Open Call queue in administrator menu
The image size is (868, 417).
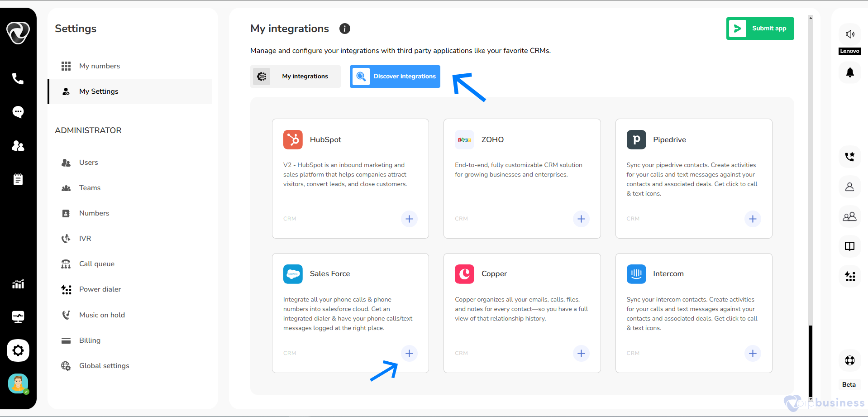[x=130, y=264]
